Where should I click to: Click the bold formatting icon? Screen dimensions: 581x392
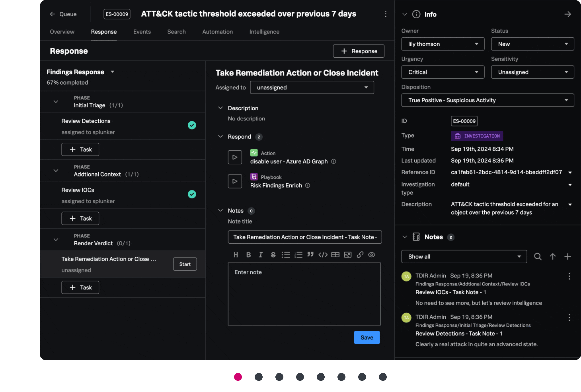[x=248, y=255]
